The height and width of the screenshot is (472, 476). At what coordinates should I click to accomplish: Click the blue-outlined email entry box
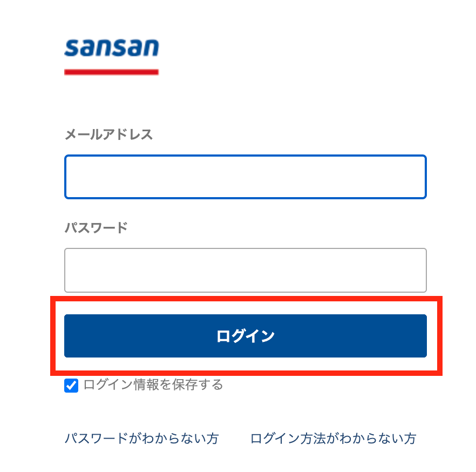click(x=246, y=177)
